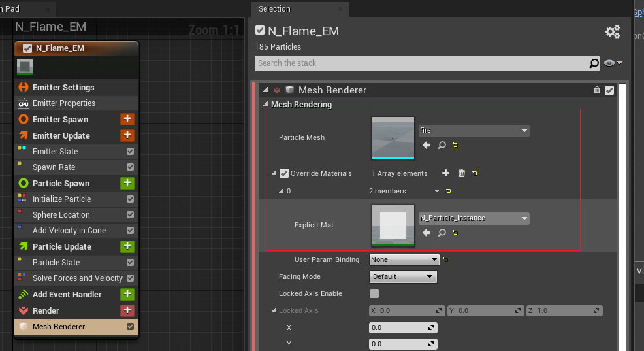644x351 pixels.
Task: Add module to Emitter Spawn
Action: coord(127,119)
